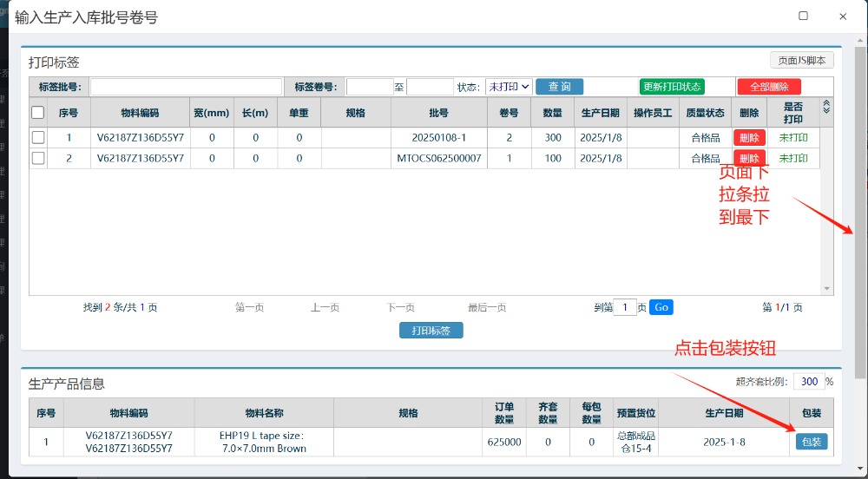Click the dialog's vertical scrollbar

point(860,217)
